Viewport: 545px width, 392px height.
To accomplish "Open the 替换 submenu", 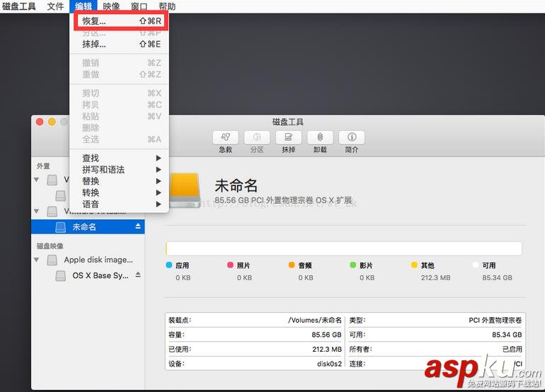I will pyautogui.click(x=119, y=181).
